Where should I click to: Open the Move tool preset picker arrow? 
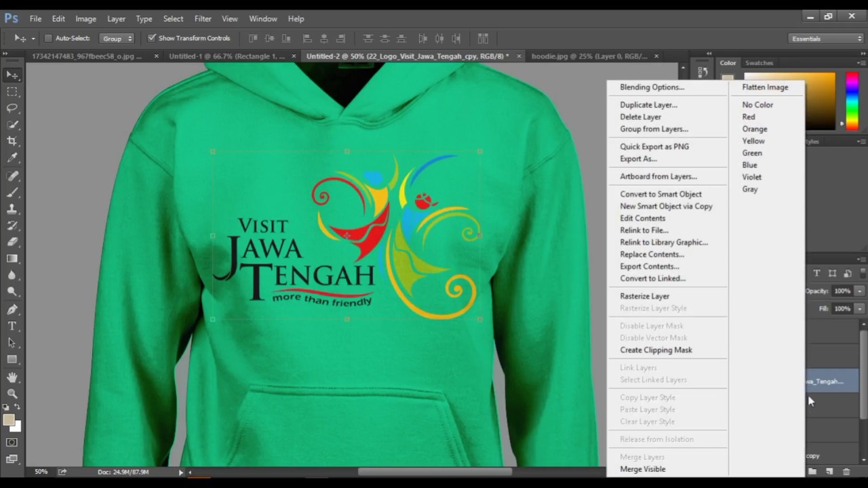pos(33,39)
